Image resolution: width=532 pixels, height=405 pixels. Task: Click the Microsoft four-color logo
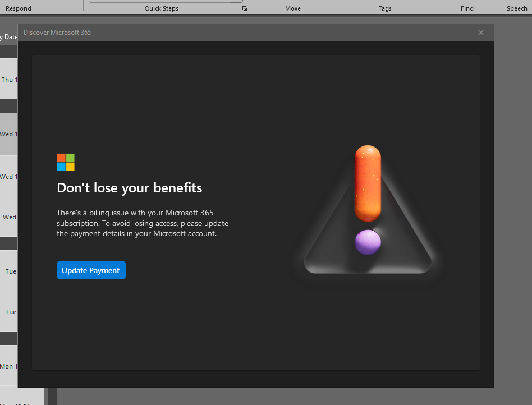66,162
